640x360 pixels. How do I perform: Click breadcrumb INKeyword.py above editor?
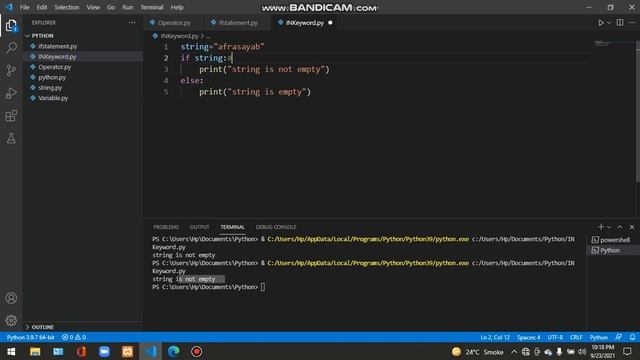pyautogui.click(x=179, y=36)
